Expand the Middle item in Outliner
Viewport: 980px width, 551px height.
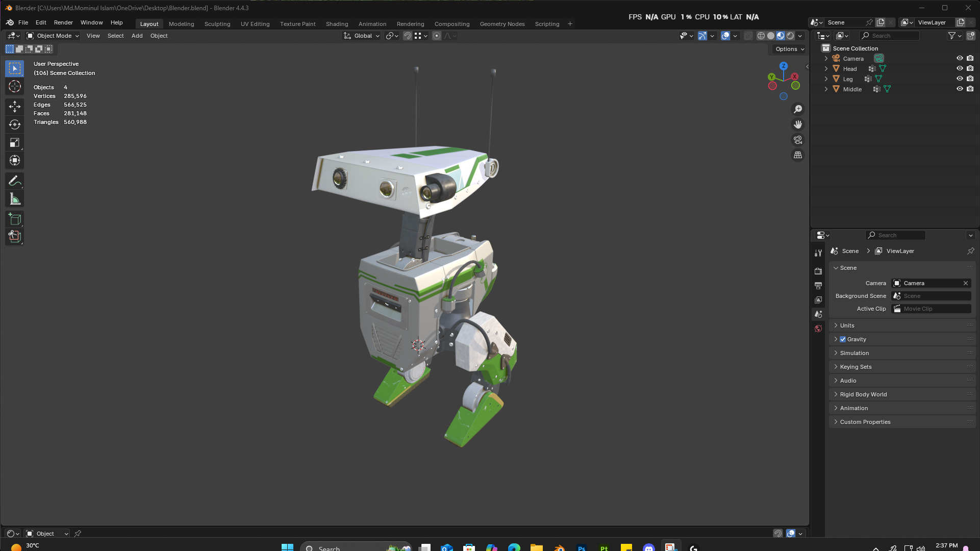point(826,89)
